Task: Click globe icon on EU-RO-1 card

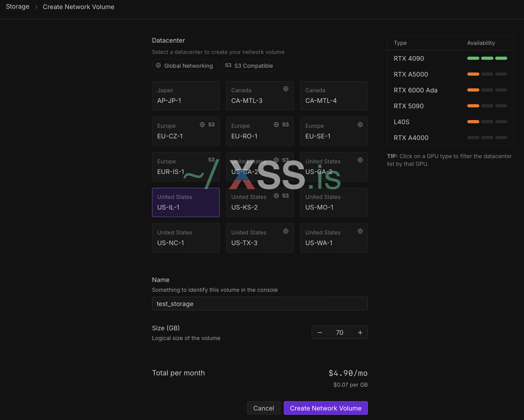Action: [x=276, y=125]
